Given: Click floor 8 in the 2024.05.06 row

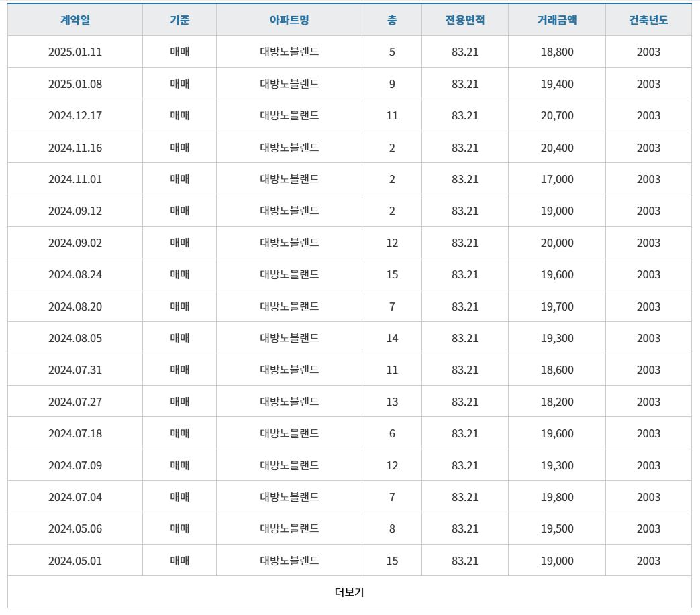Looking at the screenshot, I should (392, 529).
